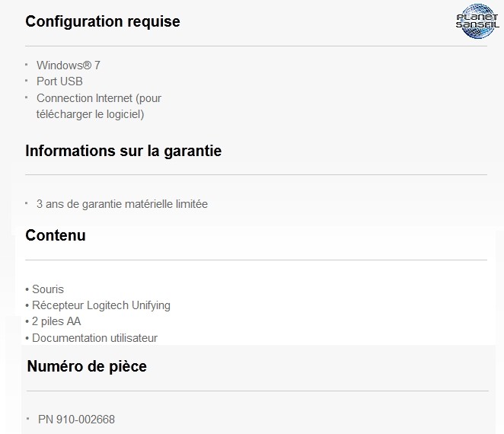The height and width of the screenshot is (434, 504).
Task: Select the 2 piles AA item
Action: click(x=56, y=321)
